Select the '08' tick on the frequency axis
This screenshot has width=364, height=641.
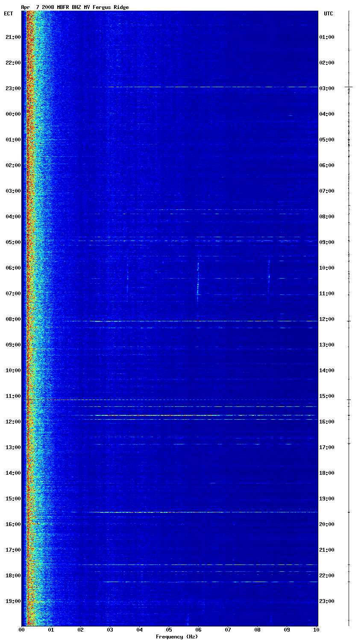click(257, 630)
